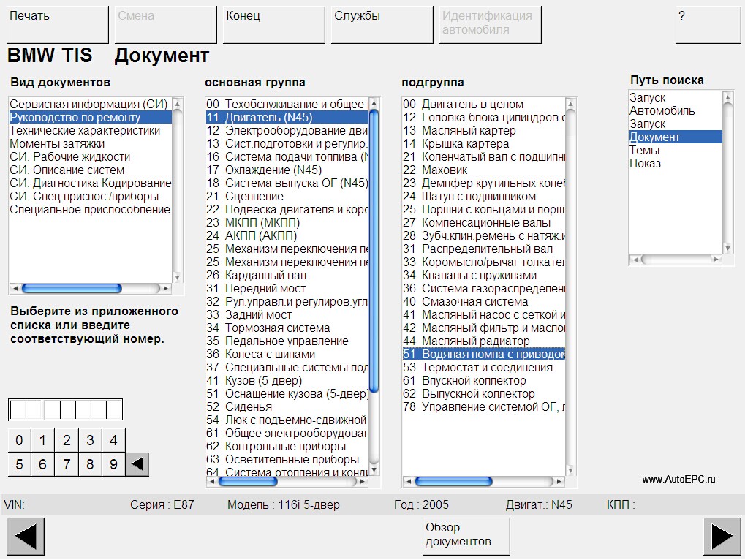Image resolution: width=745 pixels, height=560 pixels.
Task: Select subgroup 61 Впускной коллектор
Action: point(484,380)
